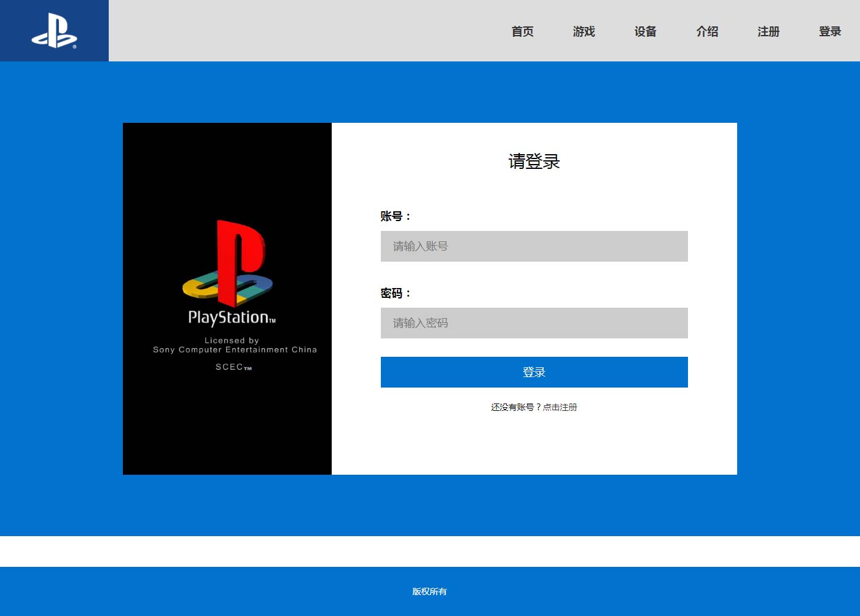This screenshot has height=616, width=860.
Task: Click the 账号： label
Action: click(396, 216)
